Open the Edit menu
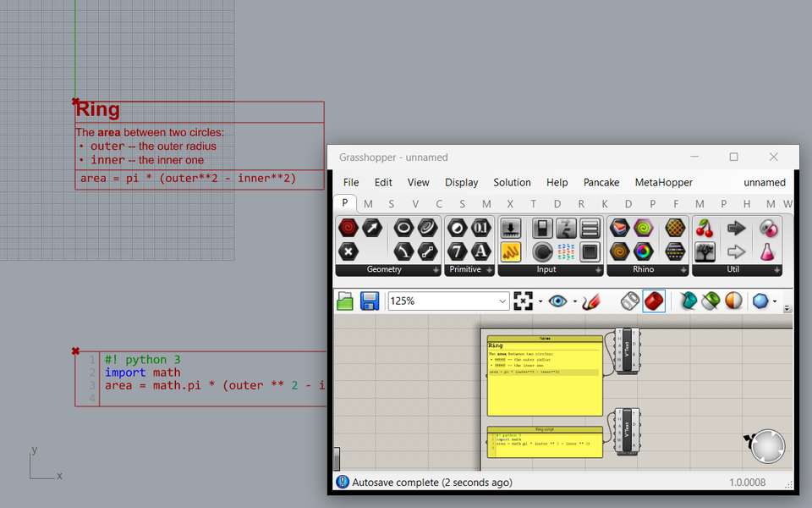The height and width of the screenshot is (508, 812). pyautogui.click(x=383, y=183)
